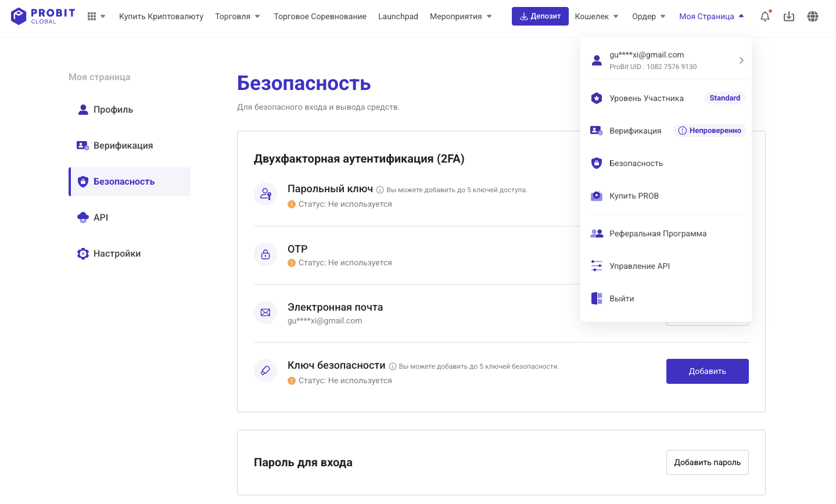Viewport: 836px width, 504px height.
Task: Click the info icon beside Парольный ключ
Action: tap(380, 190)
